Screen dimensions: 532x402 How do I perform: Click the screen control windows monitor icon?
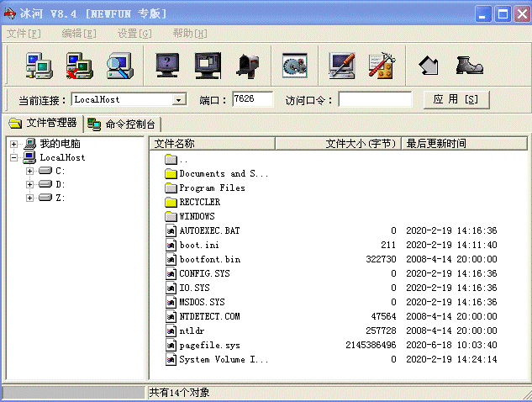tap(208, 66)
